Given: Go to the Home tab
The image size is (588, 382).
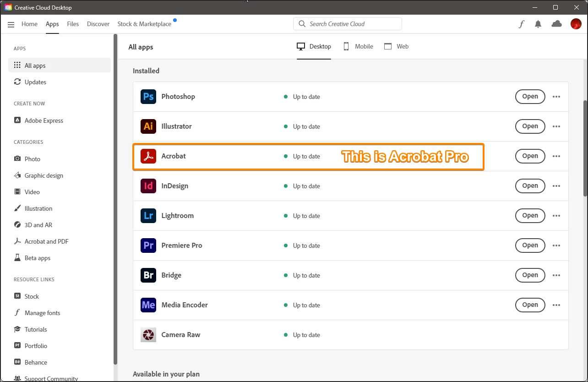Looking at the screenshot, I should click(29, 24).
